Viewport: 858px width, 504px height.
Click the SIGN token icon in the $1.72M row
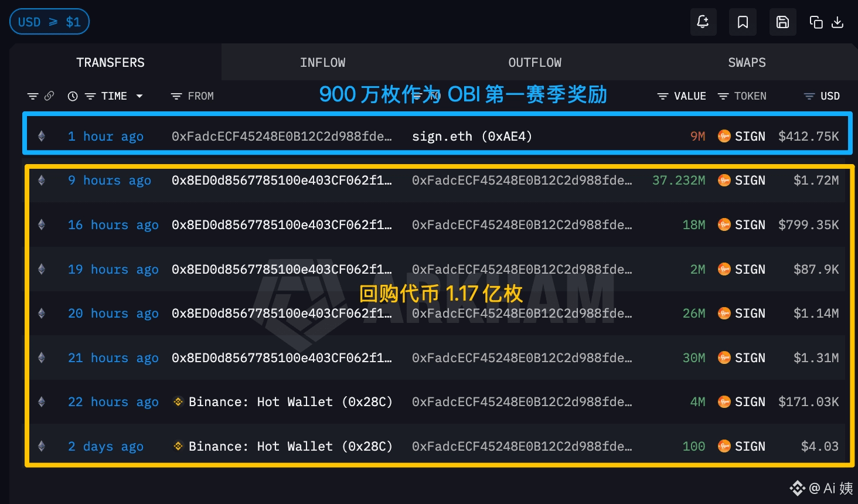coord(724,181)
